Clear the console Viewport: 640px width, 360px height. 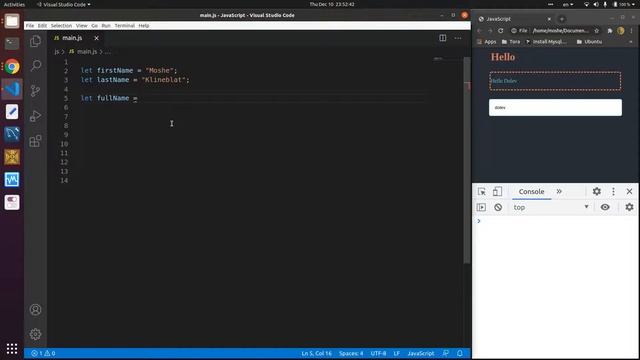tap(498, 207)
